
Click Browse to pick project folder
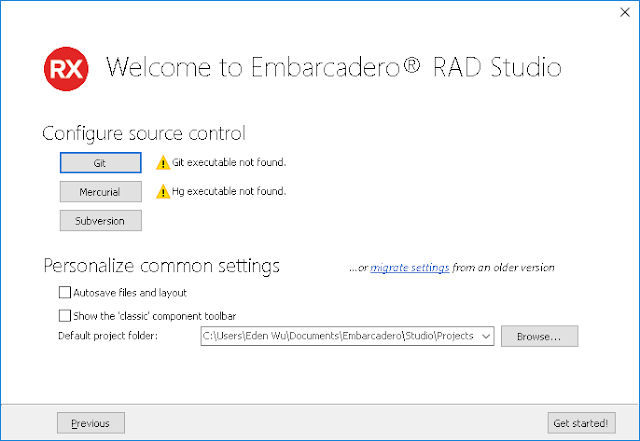click(x=539, y=336)
